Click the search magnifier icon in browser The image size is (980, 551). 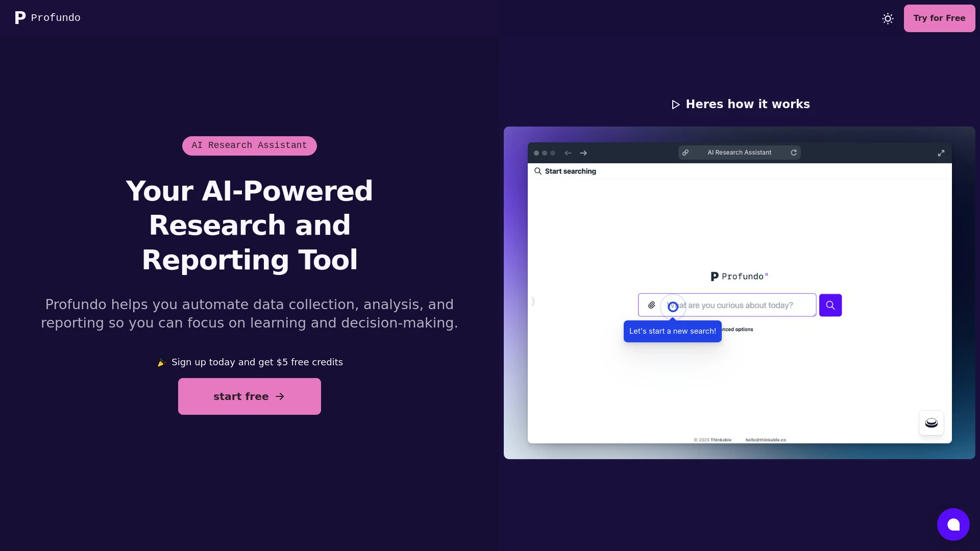pyautogui.click(x=538, y=171)
